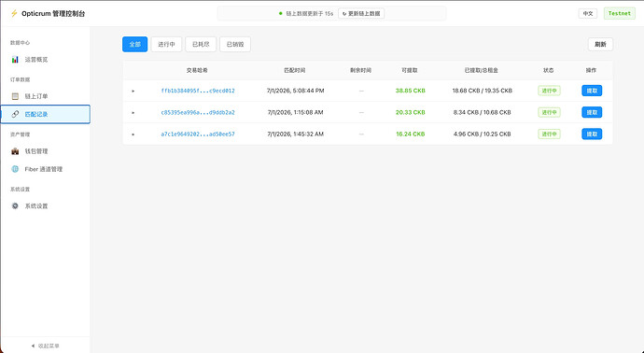Click the 刷新 button
Viewport: 644px width, 353px height.
click(600, 45)
